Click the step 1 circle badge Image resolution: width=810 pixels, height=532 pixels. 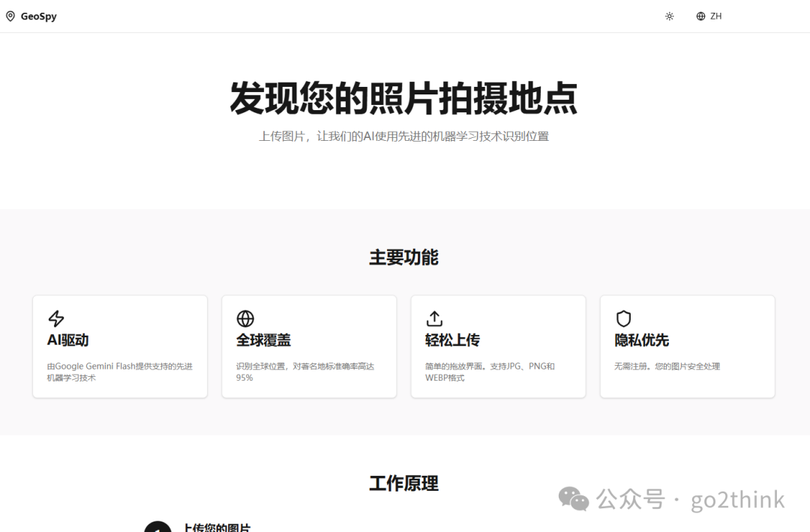[x=157, y=527]
